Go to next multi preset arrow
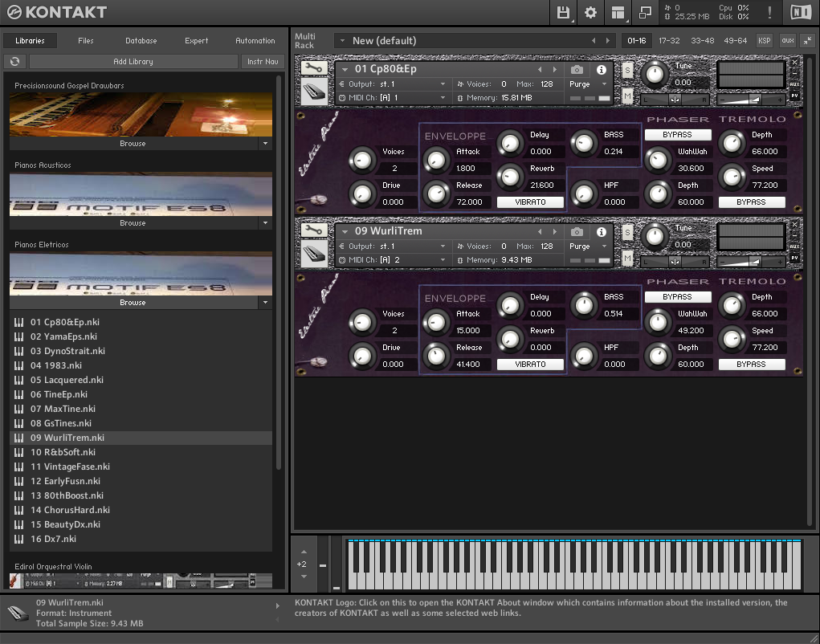Viewport: 820px width, 644px height. click(x=608, y=41)
